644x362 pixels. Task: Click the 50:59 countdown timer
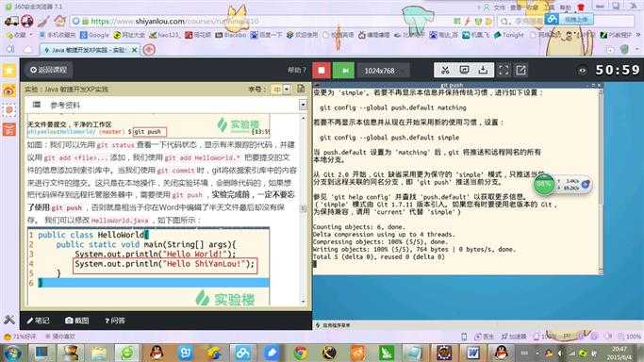[x=618, y=70]
